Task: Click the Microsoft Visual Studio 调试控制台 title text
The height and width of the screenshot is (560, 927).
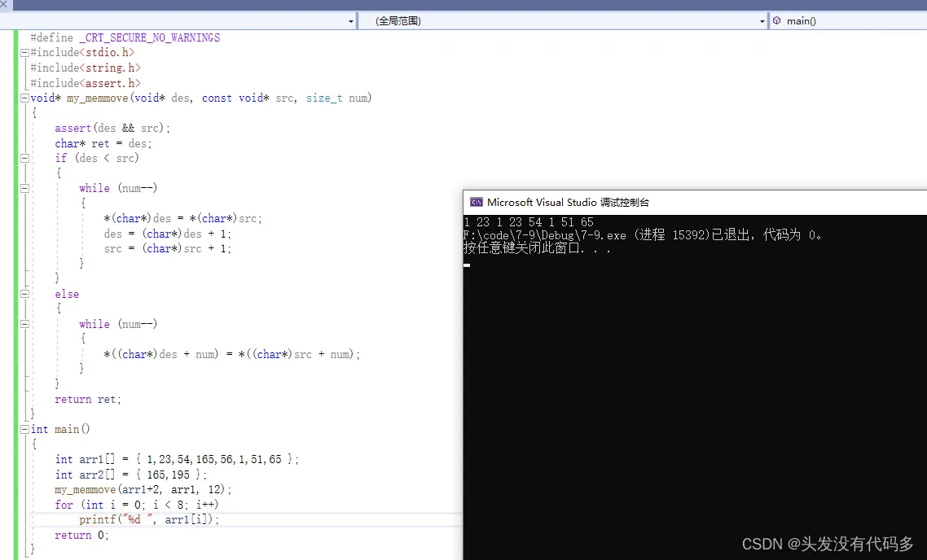Action: (x=568, y=202)
